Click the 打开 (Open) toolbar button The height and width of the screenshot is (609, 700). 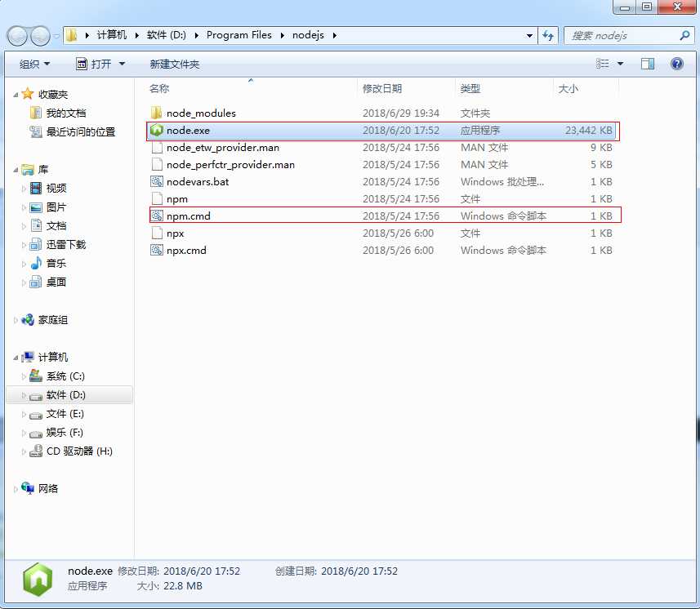pos(94,64)
